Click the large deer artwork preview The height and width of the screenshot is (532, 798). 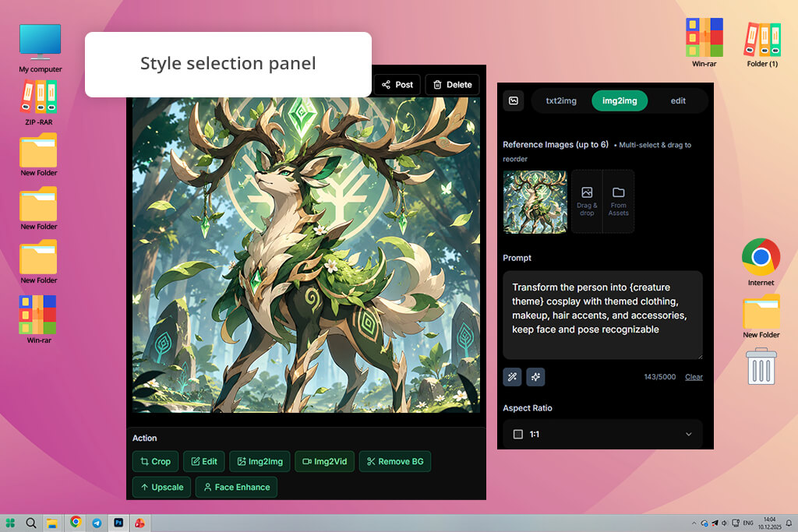coord(305,254)
